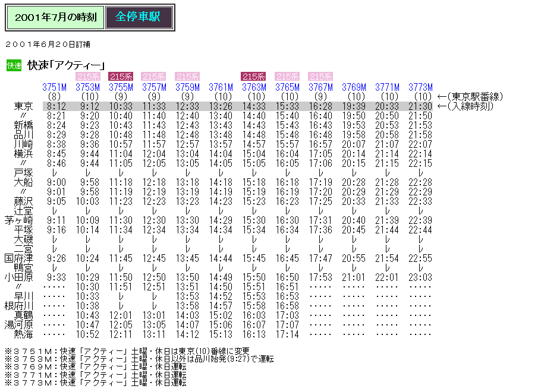The image size is (541, 392).
Task: Select the 二宮 station label
Action: point(23,249)
